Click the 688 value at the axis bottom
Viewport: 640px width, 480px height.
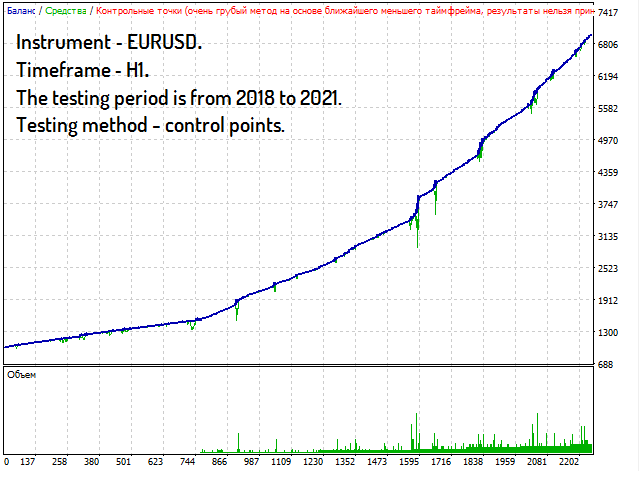tap(607, 365)
